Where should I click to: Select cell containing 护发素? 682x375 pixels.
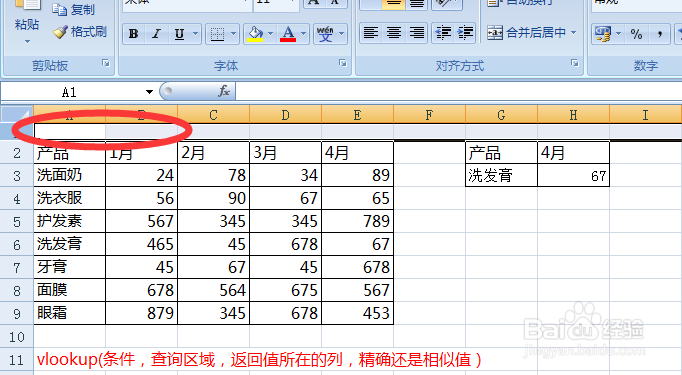coord(70,221)
